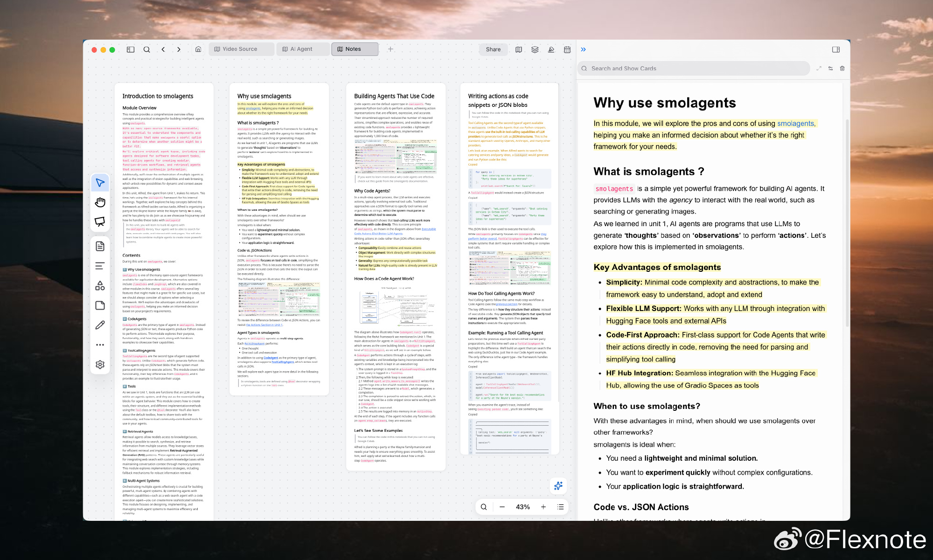The height and width of the screenshot is (560, 933).
Task: Click the 'How Does a Code Agent Work?' heading
Action: coord(384,279)
